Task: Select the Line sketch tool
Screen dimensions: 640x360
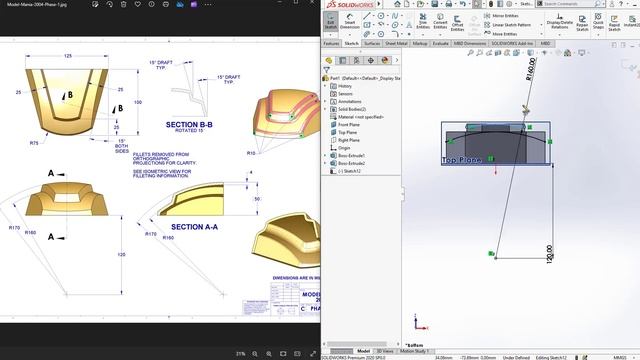Action: pyautogui.click(x=367, y=16)
